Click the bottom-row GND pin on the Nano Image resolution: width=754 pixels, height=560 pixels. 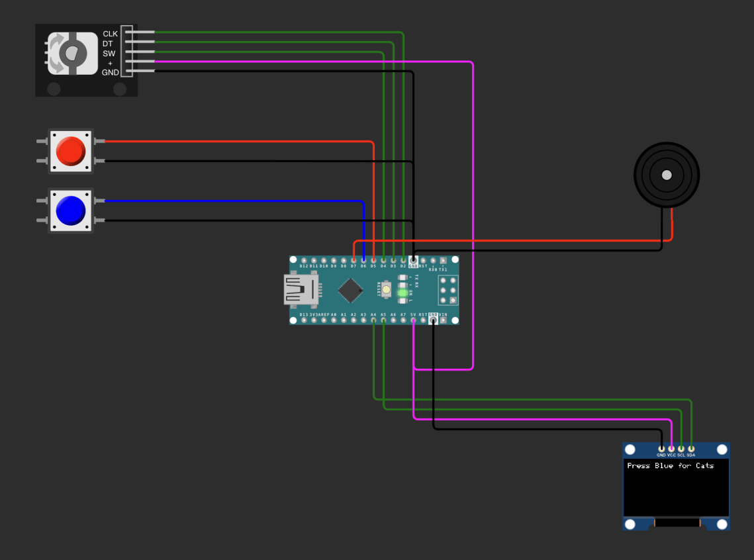pos(433,320)
